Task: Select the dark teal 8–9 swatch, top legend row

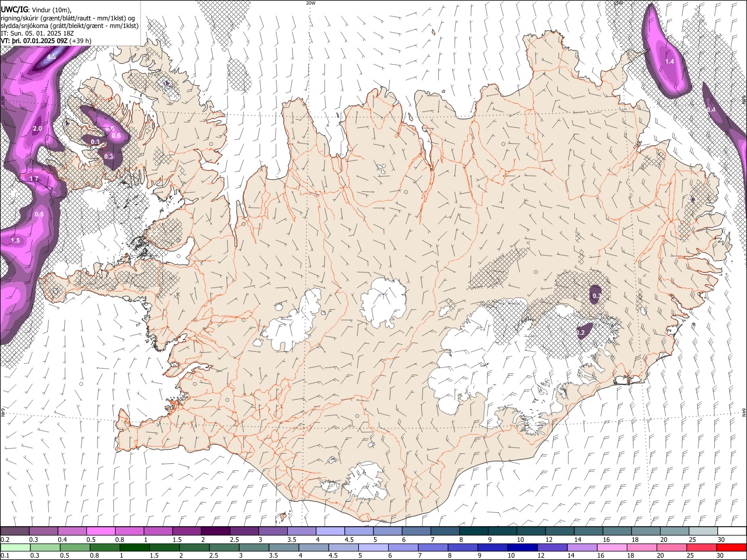Action: coord(474,531)
